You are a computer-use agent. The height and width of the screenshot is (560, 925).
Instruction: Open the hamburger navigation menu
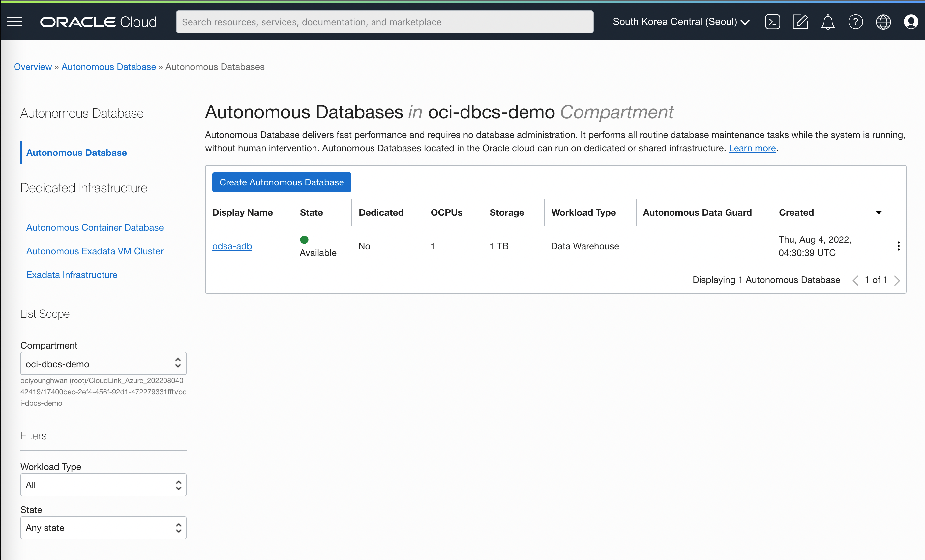[15, 22]
